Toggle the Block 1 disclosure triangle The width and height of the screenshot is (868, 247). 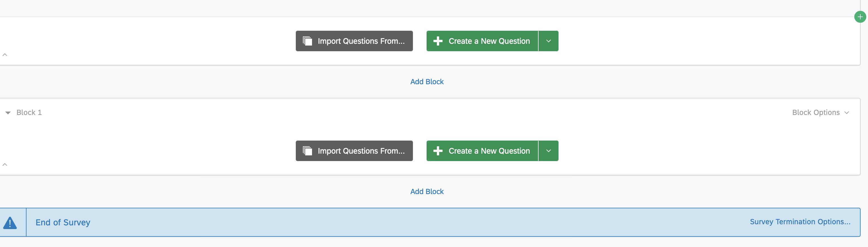pos(8,113)
